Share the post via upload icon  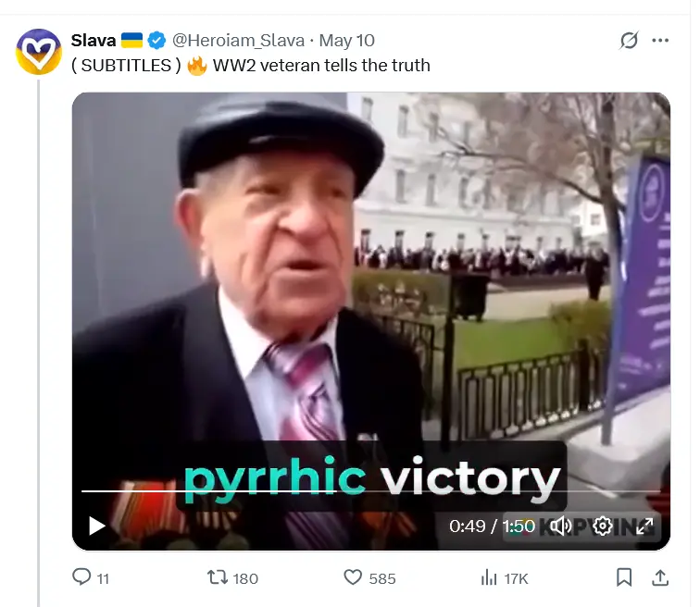pyautogui.click(x=660, y=577)
